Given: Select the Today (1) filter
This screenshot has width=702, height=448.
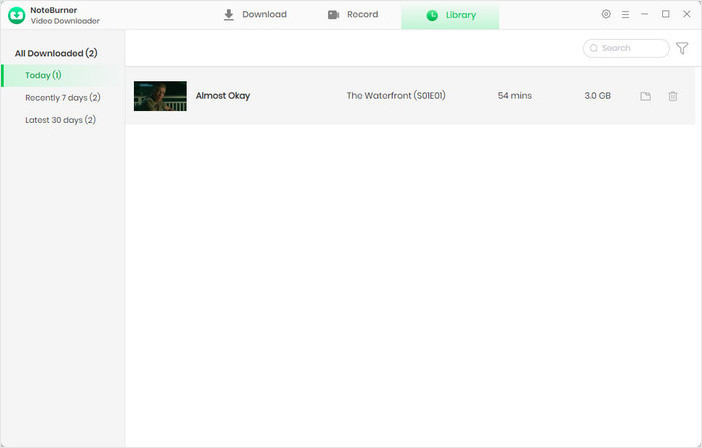Looking at the screenshot, I should [x=43, y=75].
